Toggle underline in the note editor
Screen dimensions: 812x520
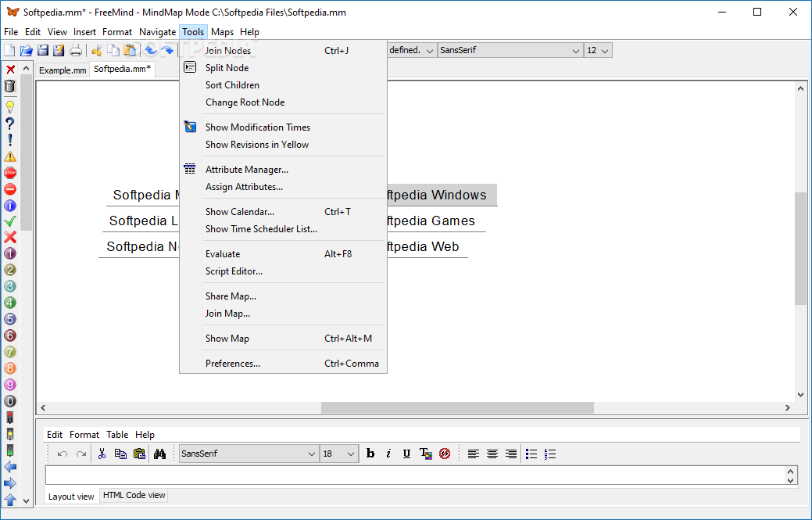point(406,454)
